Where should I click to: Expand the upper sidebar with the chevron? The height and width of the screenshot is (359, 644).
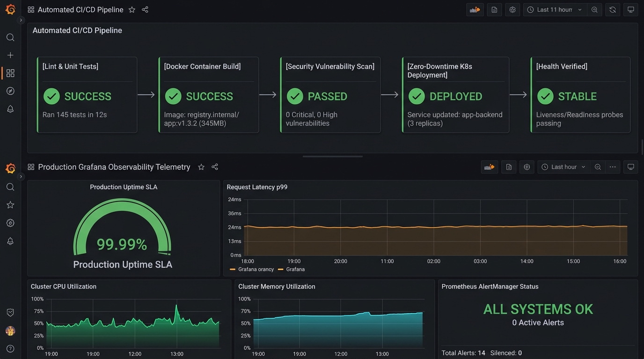(x=21, y=20)
